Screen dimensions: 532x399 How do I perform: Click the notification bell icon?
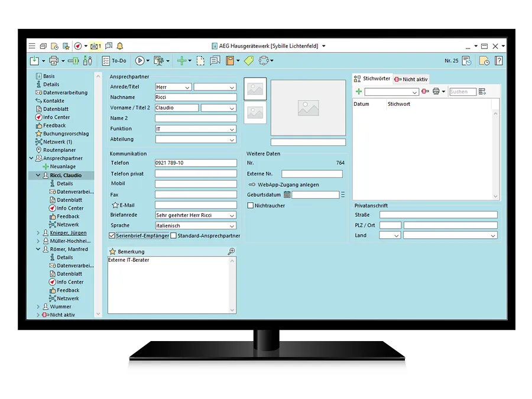(120, 46)
